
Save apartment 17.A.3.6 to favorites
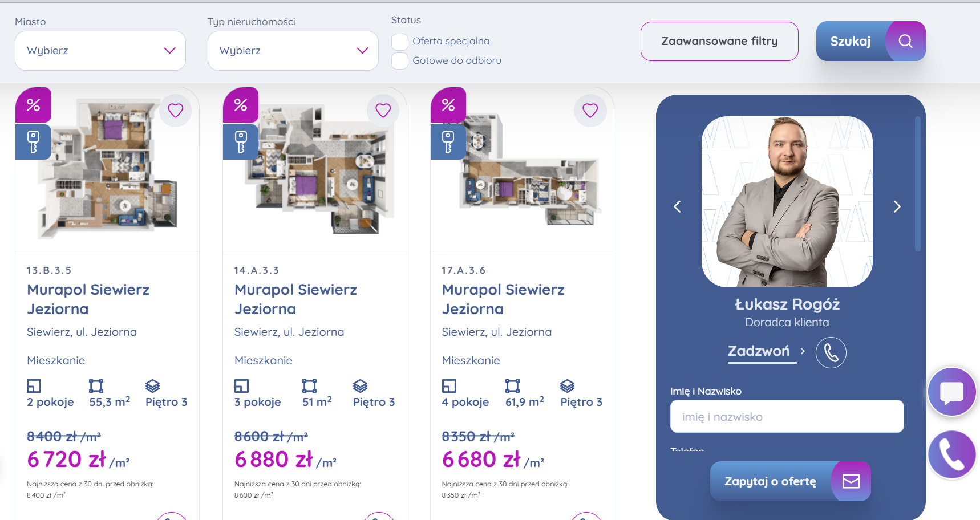pos(590,110)
